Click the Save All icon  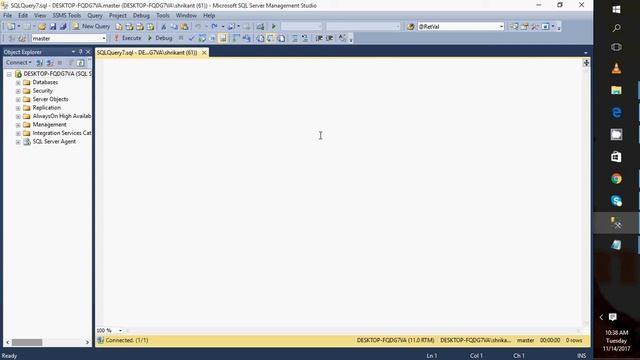[x=63, y=27]
